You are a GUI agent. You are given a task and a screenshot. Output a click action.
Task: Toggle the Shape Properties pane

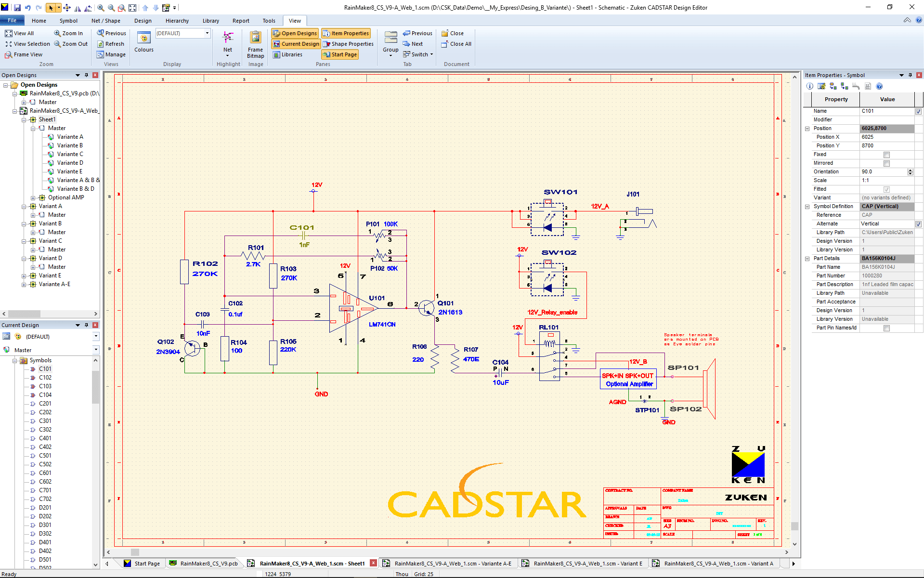(348, 44)
